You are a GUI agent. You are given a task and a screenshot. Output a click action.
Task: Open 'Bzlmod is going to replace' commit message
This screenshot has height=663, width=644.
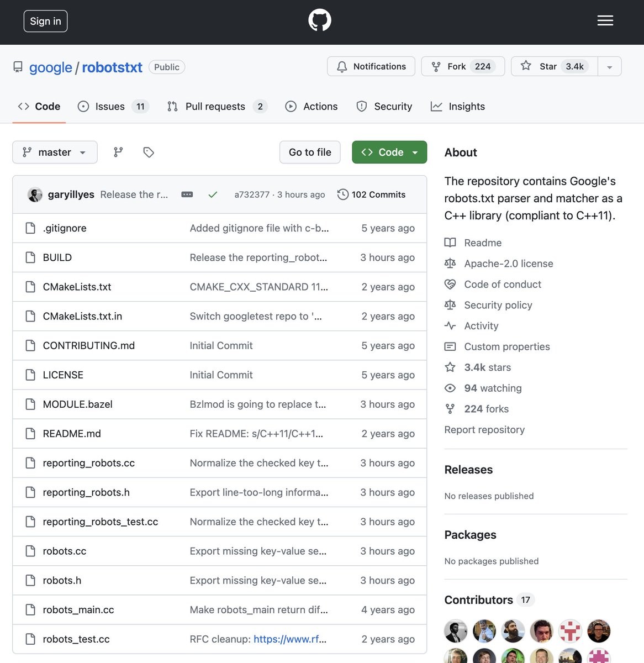point(258,404)
